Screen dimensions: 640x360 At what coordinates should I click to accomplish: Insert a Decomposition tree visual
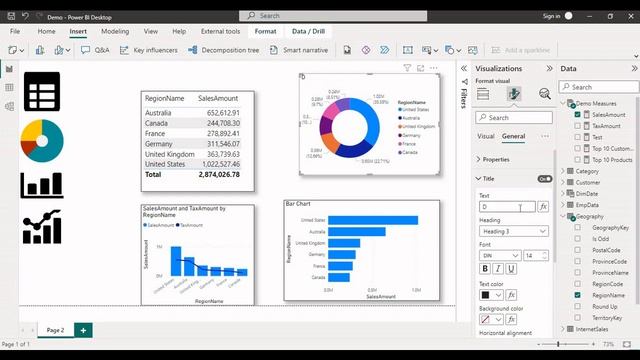(223, 50)
